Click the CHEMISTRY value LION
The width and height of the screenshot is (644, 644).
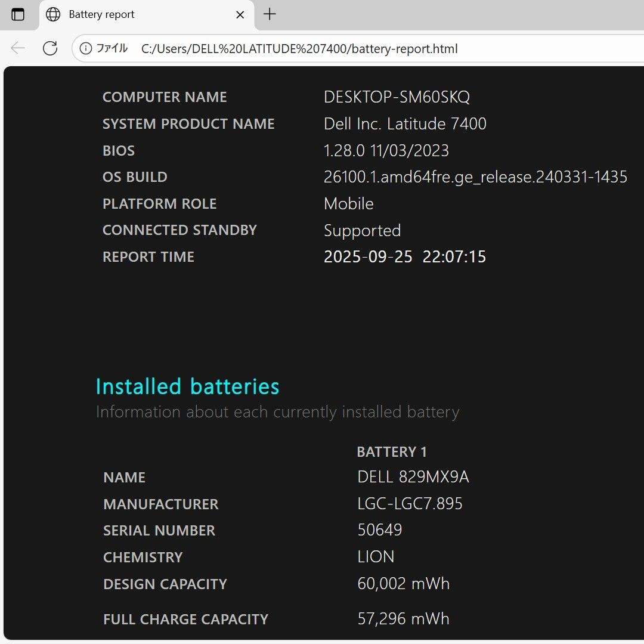pos(376,556)
